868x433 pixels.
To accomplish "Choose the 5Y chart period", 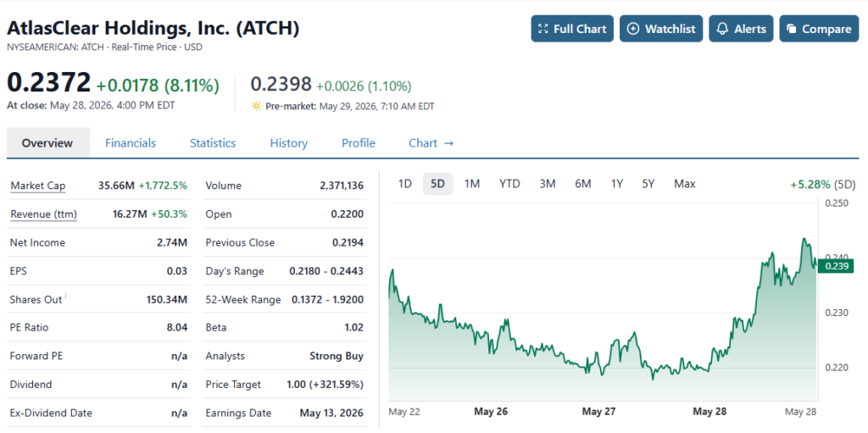I will (x=648, y=184).
